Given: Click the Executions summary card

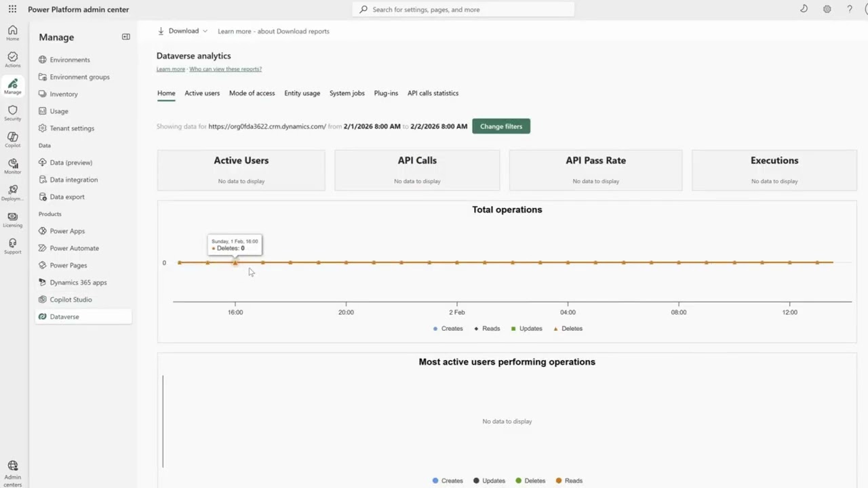Looking at the screenshot, I should coord(774,170).
